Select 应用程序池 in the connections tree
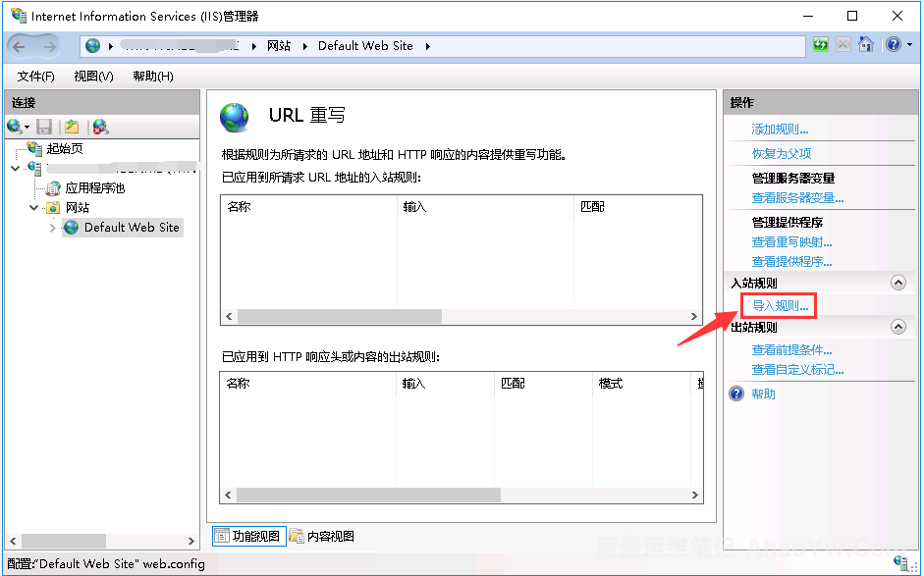 (94, 187)
